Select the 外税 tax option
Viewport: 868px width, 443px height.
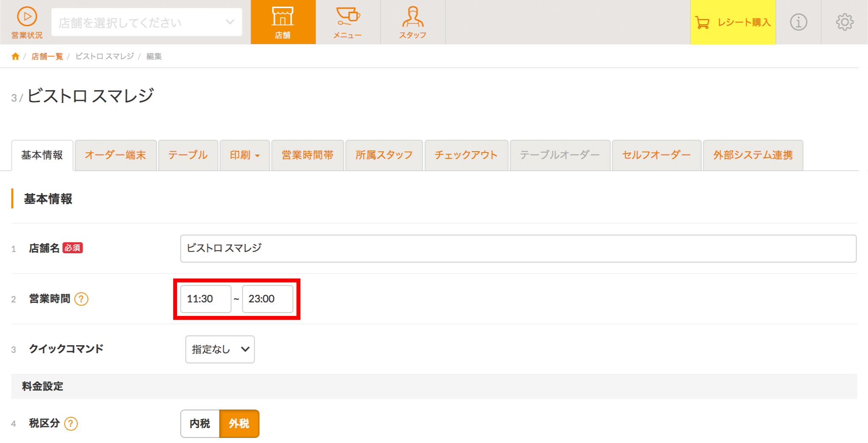click(x=239, y=424)
